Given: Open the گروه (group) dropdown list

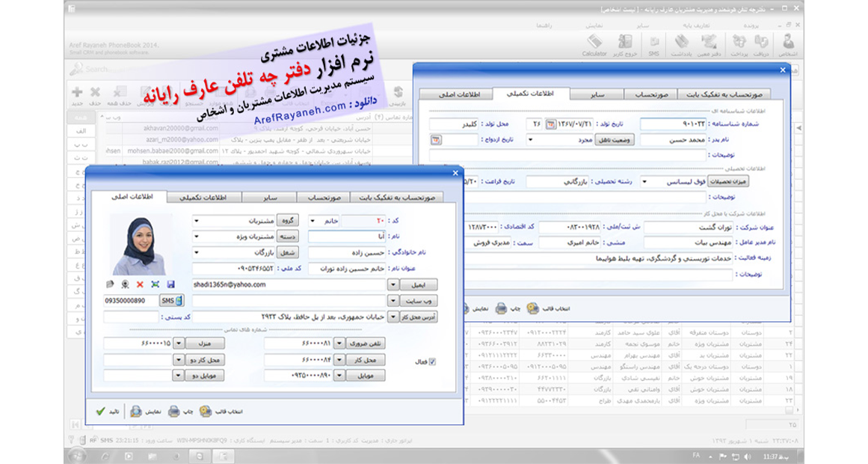Looking at the screenshot, I should pyautogui.click(x=195, y=221).
